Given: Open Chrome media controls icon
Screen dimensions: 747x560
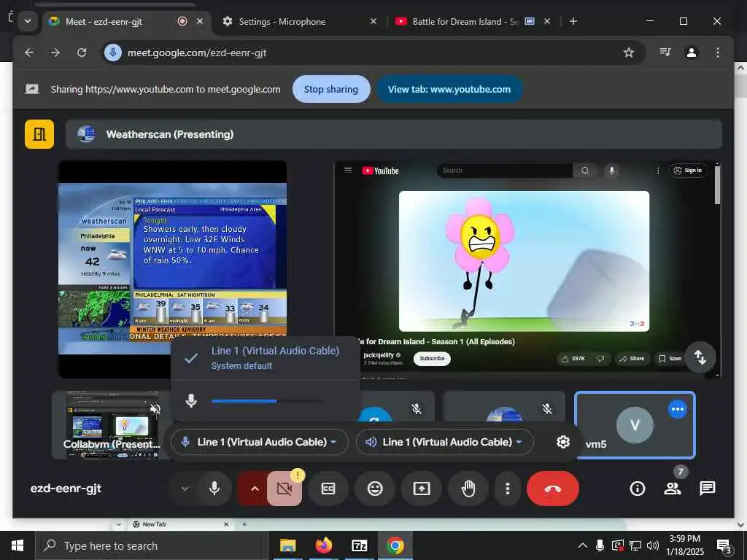Looking at the screenshot, I should pyautogui.click(x=665, y=52).
